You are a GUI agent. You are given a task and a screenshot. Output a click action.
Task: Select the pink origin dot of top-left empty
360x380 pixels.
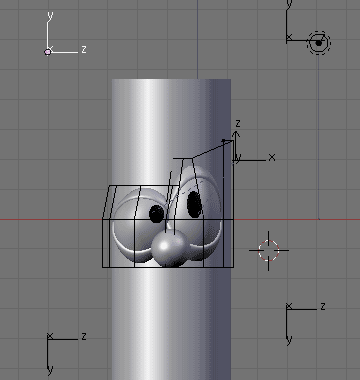pyautogui.click(x=48, y=52)
